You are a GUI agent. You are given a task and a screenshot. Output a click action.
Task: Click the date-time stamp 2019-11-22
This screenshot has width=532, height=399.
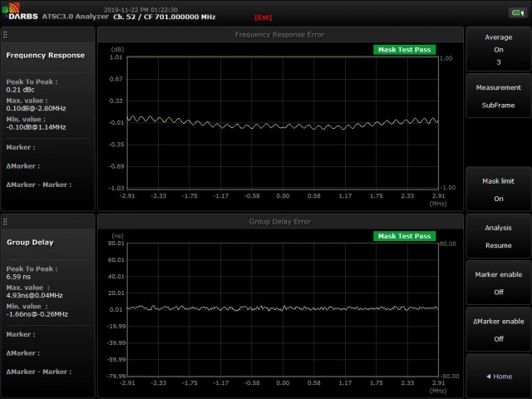point(140,10)
